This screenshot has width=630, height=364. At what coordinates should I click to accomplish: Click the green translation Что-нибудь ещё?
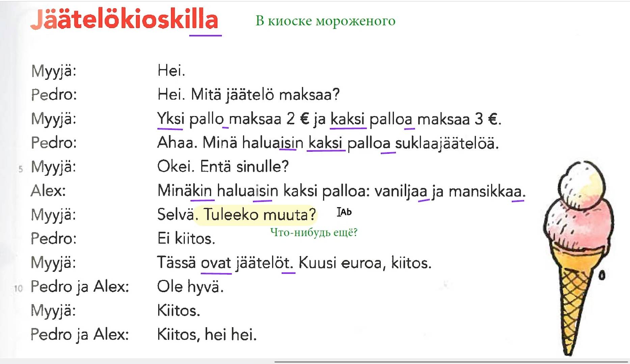pos(314,232)
